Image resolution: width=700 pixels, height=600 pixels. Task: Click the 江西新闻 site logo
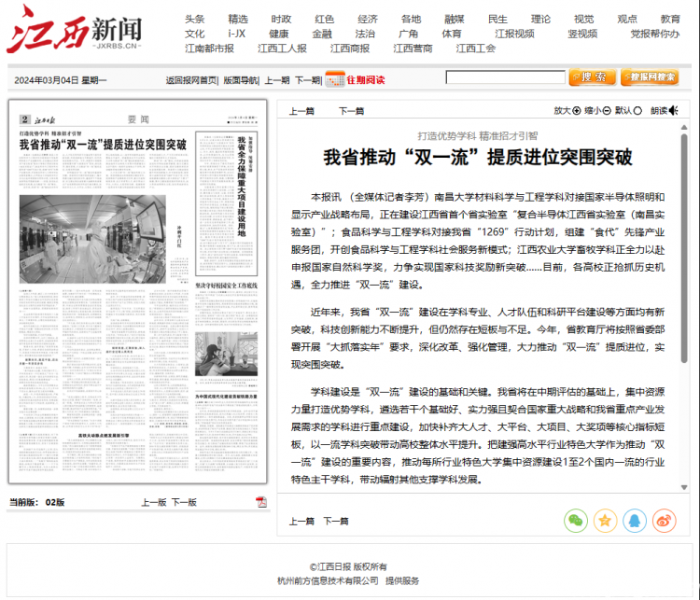pyautogui.click(x=74, y=30)
